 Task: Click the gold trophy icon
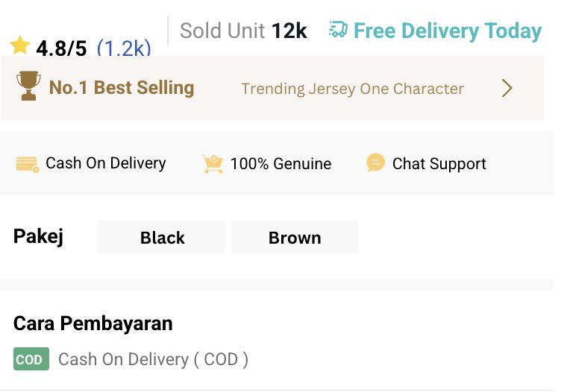[x=28, y=87]
